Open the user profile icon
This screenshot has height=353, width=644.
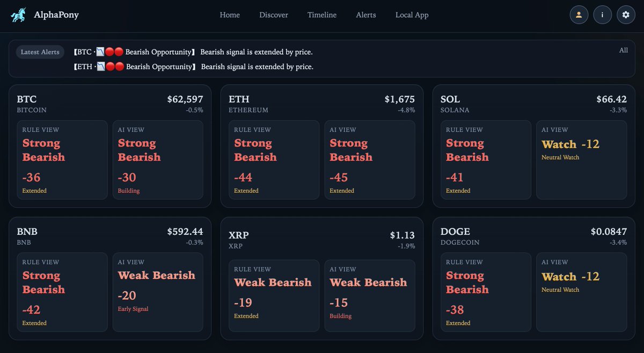point(579,15)
